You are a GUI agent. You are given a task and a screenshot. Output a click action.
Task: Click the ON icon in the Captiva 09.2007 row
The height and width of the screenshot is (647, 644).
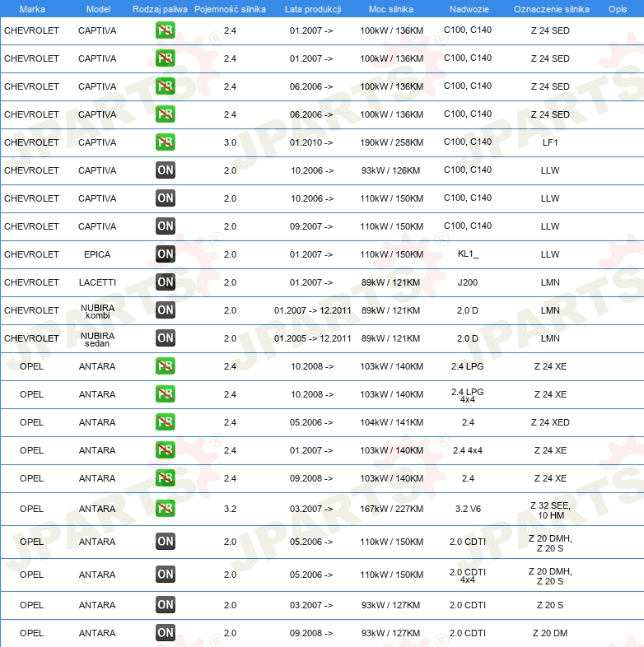166,226
